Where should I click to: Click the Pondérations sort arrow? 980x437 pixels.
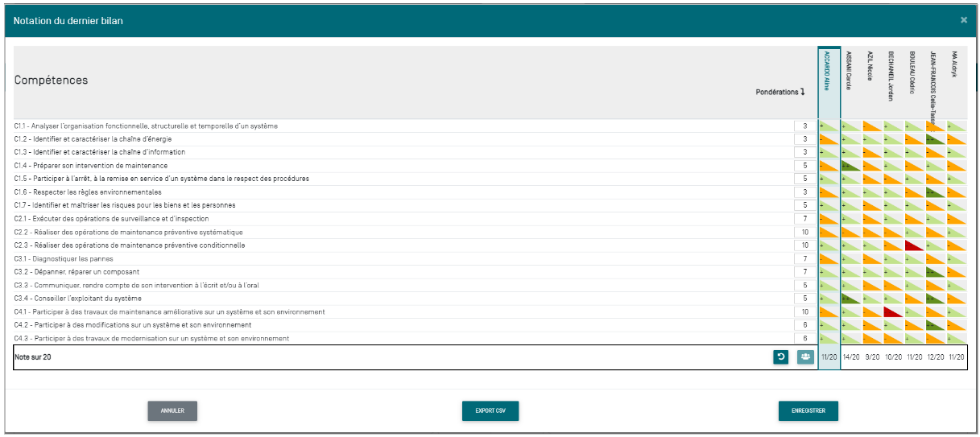click(802, 92)
